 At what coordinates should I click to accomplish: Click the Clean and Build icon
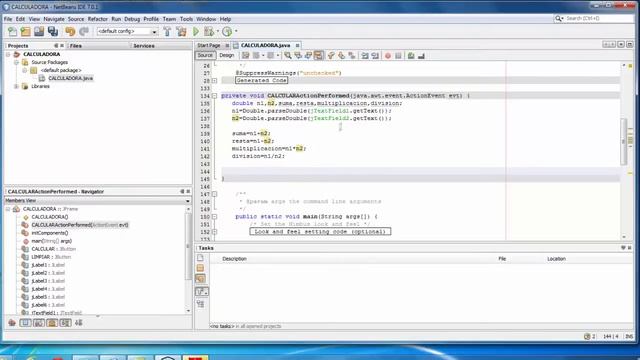(x=181, y=31)
